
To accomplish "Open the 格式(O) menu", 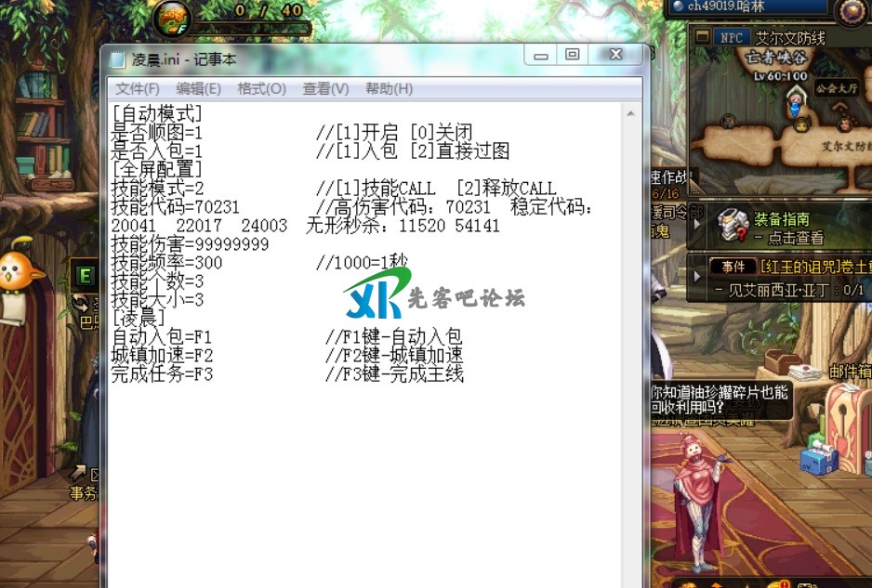I will point(261,89).
